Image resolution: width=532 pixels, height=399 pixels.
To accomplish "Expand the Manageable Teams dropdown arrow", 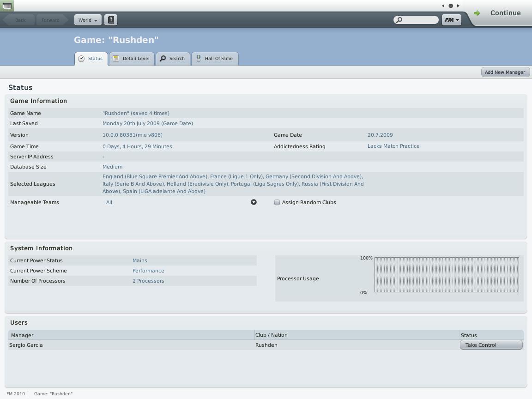I will [254, 202].
